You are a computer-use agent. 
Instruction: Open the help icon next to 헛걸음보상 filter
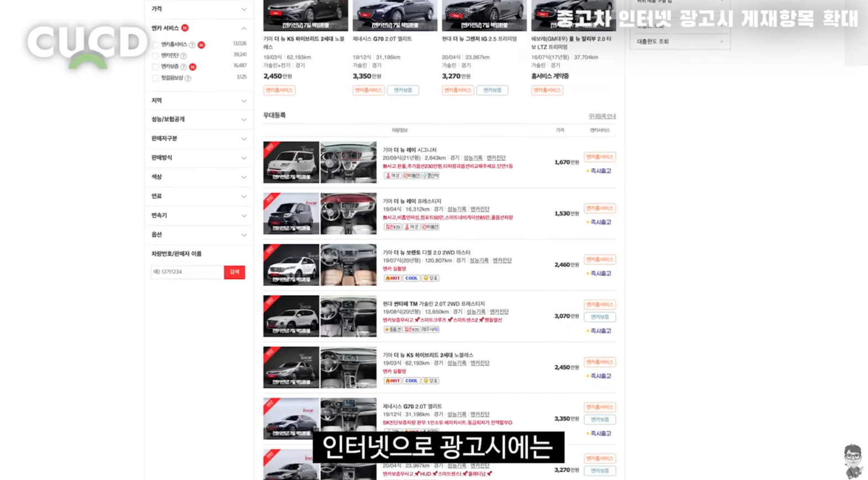pos(188,79)
